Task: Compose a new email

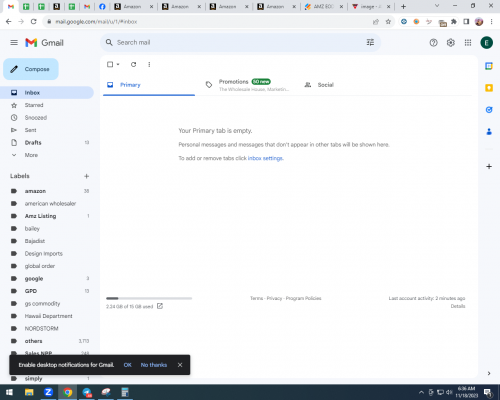Action: coord(31,69)
